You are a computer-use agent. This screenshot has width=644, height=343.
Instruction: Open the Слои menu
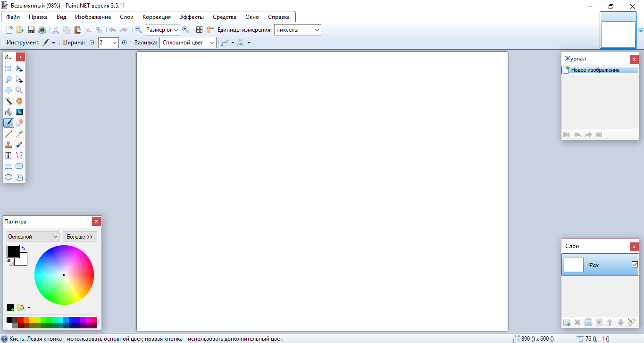point(127,17)
